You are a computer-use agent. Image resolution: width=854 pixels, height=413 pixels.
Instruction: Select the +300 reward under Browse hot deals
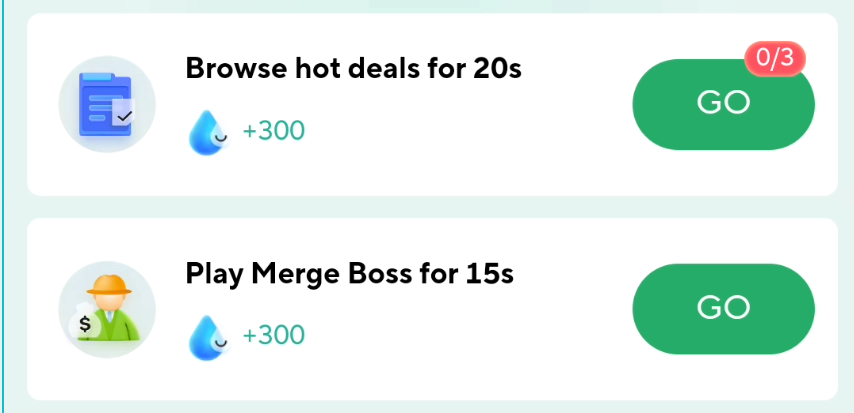(273, 131)
